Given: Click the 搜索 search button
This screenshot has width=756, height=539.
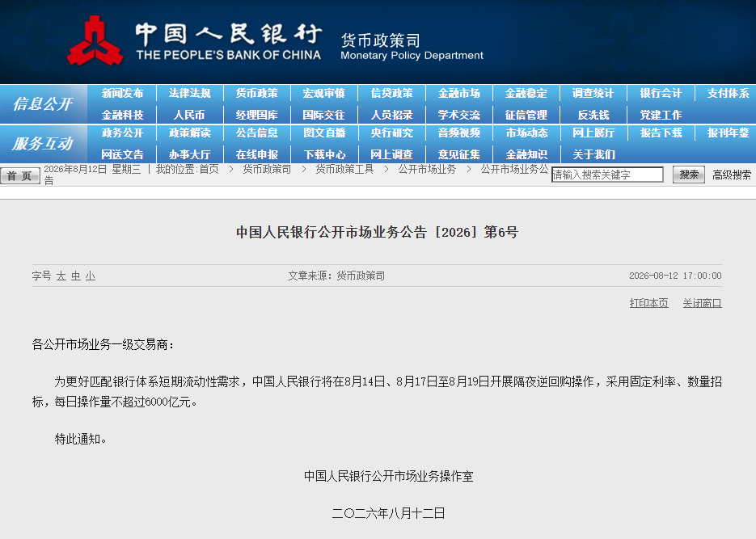Looking at the screenshot, I should click(x=689, y=175).
